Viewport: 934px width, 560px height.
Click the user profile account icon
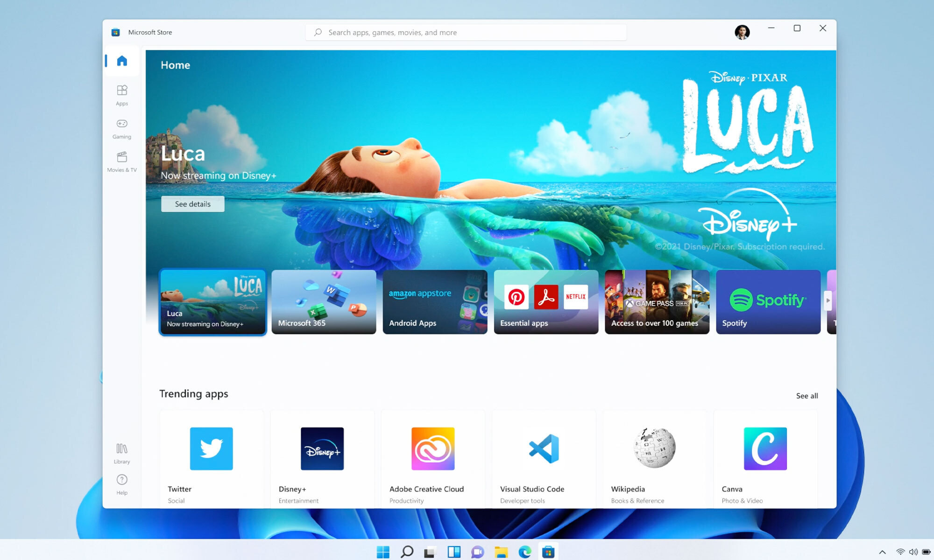coord(742,31)
